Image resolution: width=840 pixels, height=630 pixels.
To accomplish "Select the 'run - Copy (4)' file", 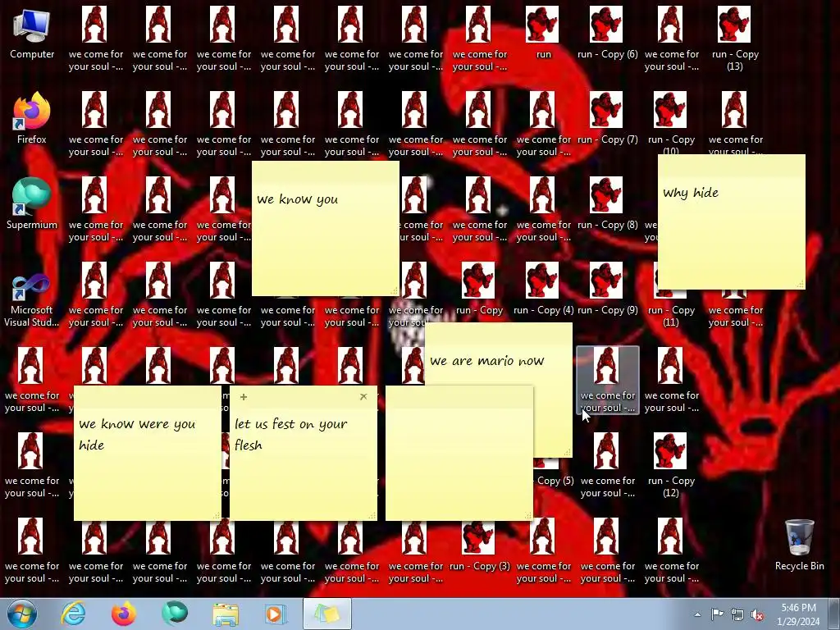I will pos(543,289).
